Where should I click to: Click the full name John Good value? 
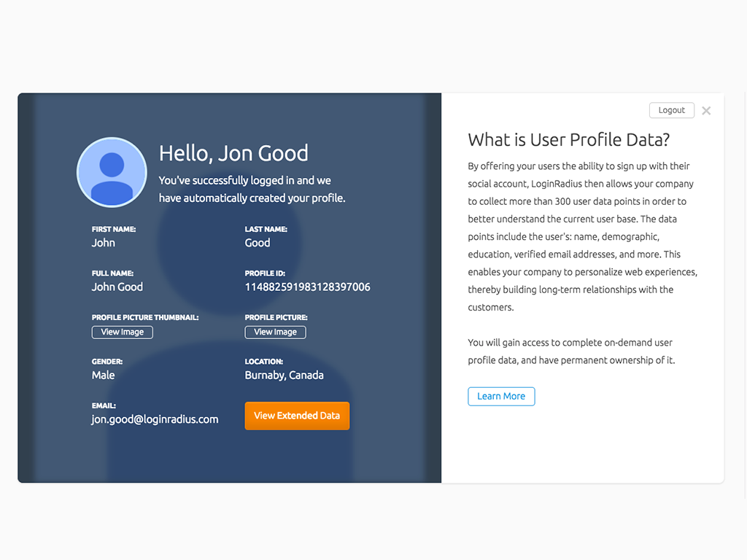tap(117, 287)
